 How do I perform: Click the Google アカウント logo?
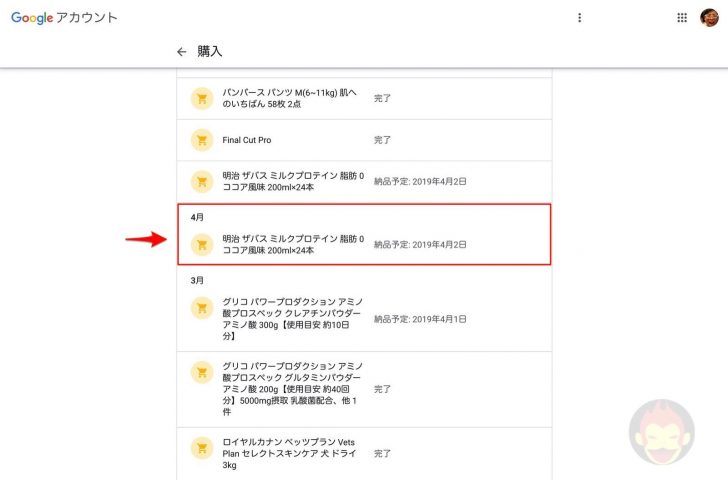click(x=64, y=18)
